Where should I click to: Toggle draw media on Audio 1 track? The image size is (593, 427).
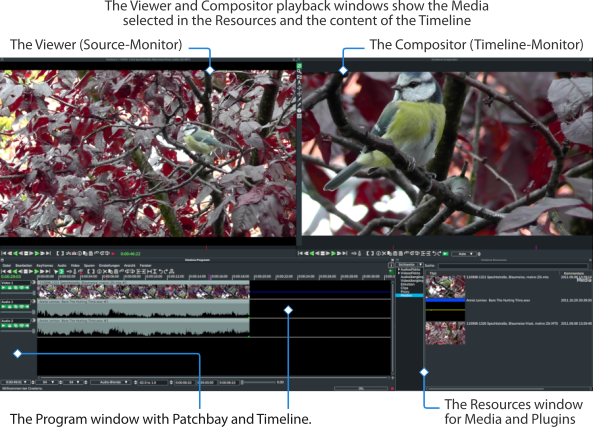22,307
